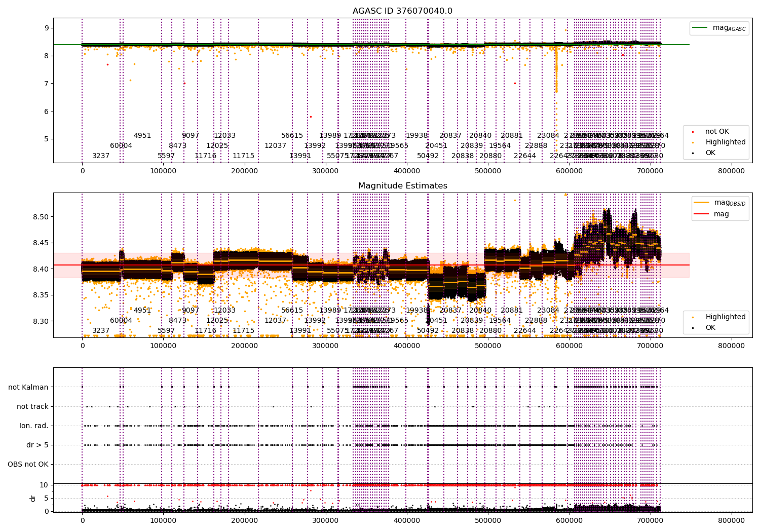Click the 'AGASC ID 376070040.0' plot title

pyautogui.click(x=403, y=11)
